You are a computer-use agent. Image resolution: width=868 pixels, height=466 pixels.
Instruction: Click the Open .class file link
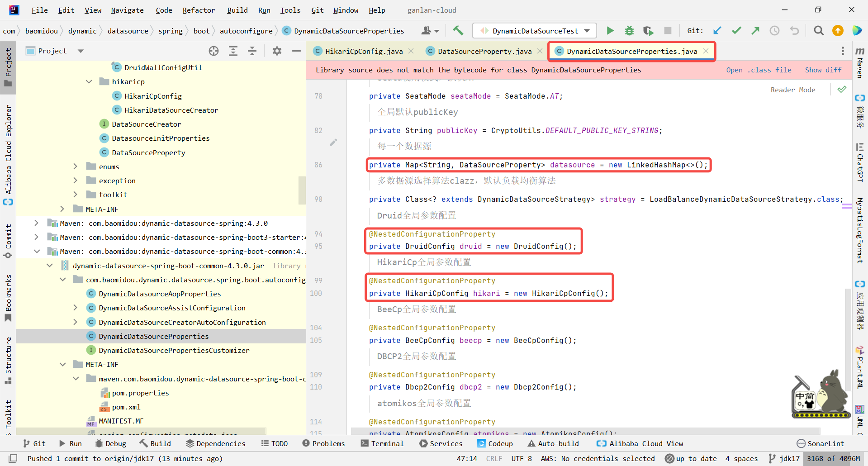pyautogui.click(x=759, y=70)
